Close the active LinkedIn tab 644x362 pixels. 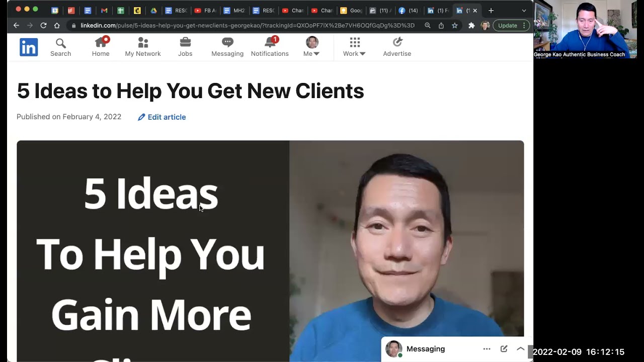pos(475,11)
